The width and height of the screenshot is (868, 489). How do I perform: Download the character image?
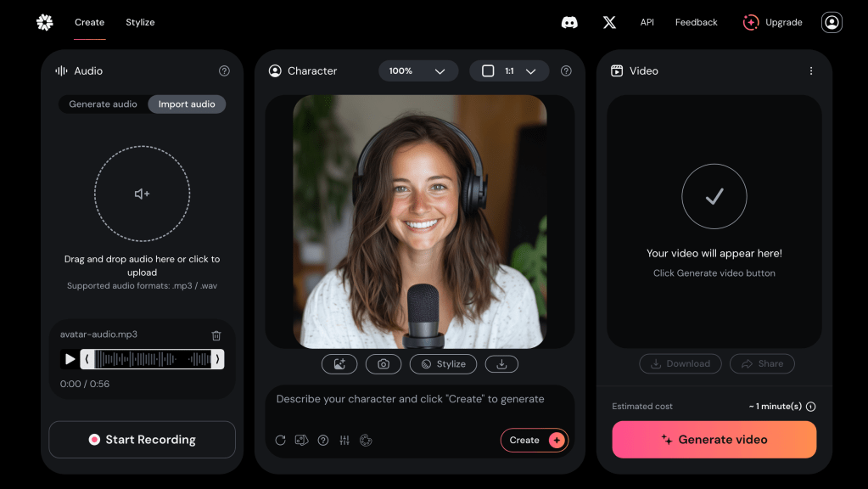tap(501, 364)
